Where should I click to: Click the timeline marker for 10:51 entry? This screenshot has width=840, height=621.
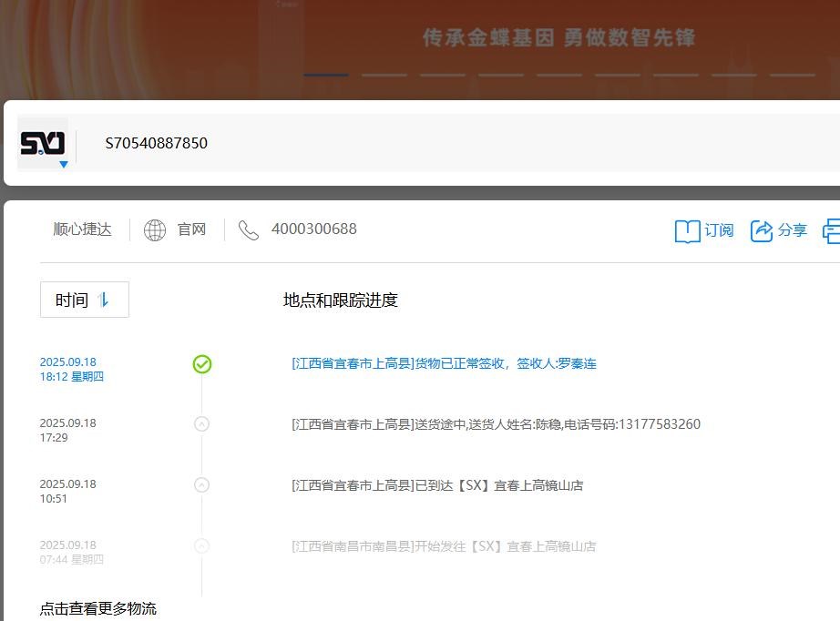202,485
